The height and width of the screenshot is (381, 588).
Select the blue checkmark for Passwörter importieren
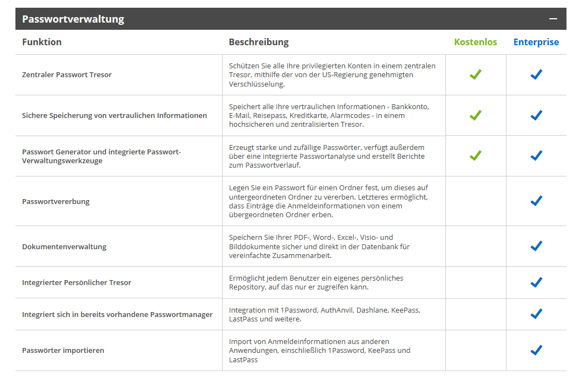tap(536, 350)
